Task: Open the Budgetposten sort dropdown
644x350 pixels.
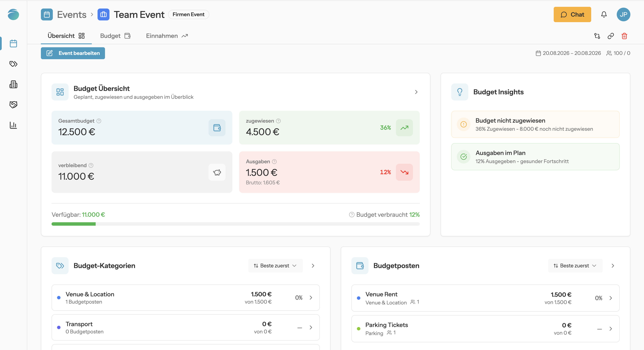Action: pyautogui.click(x=575, y=266)
